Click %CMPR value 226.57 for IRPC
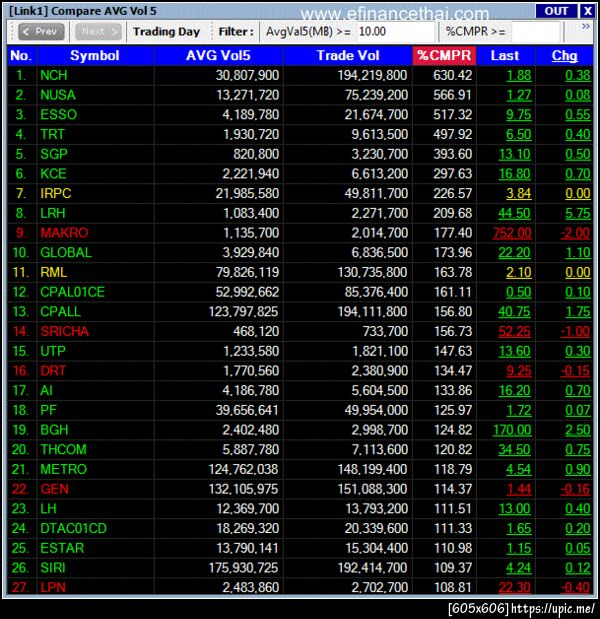600x619 pixels. point(453,193)
